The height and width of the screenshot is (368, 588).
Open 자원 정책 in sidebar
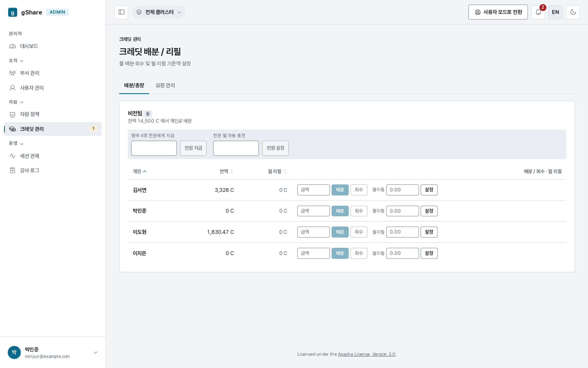pyautogui.click(x=53, y=114)
